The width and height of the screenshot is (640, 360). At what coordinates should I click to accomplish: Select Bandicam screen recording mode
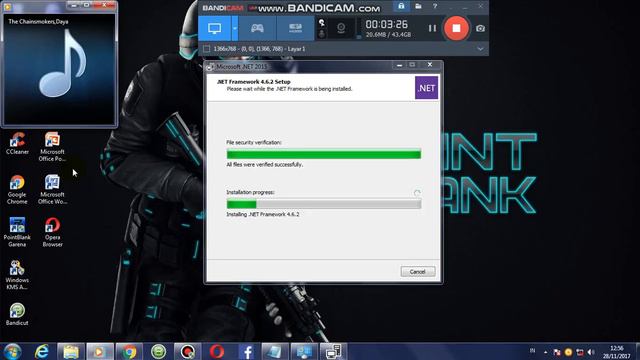(x=215, y=28)
